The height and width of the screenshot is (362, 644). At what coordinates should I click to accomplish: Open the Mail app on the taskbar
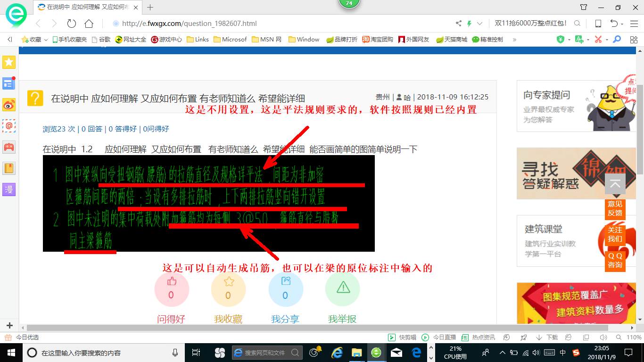click(x=396, y=353)
